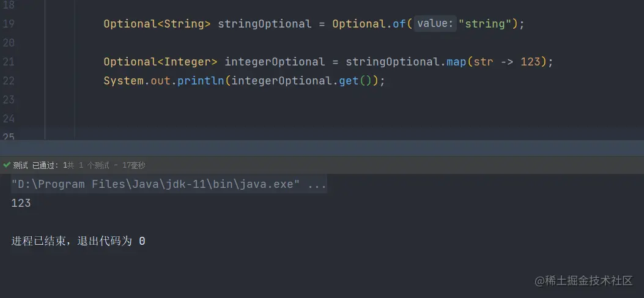Click line number 22 in the gutter
Screen dimensions: 644x298
pyautogui.click(x=9, y=81)
